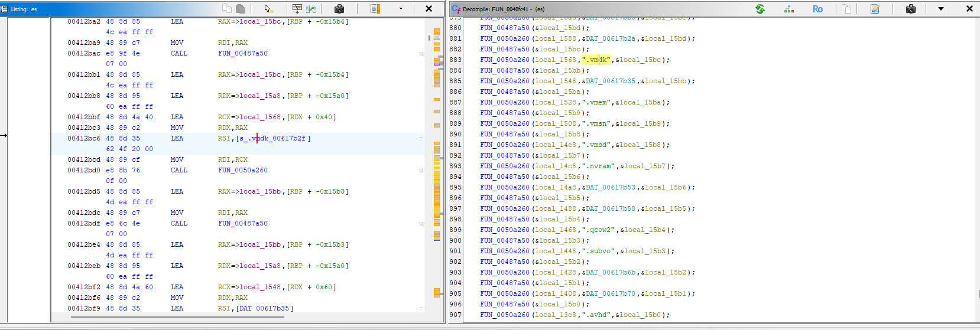The width and height of the screenshot is (980, 330).
Task: Click the Decompile export/edit notepad icon
Action: (x=875, y=9)
